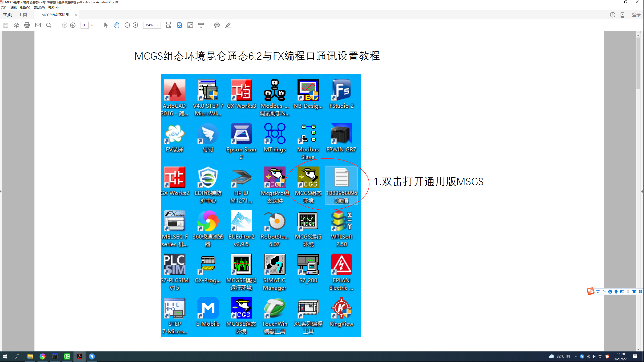Click the zoom in plus icon

point(135,25)
